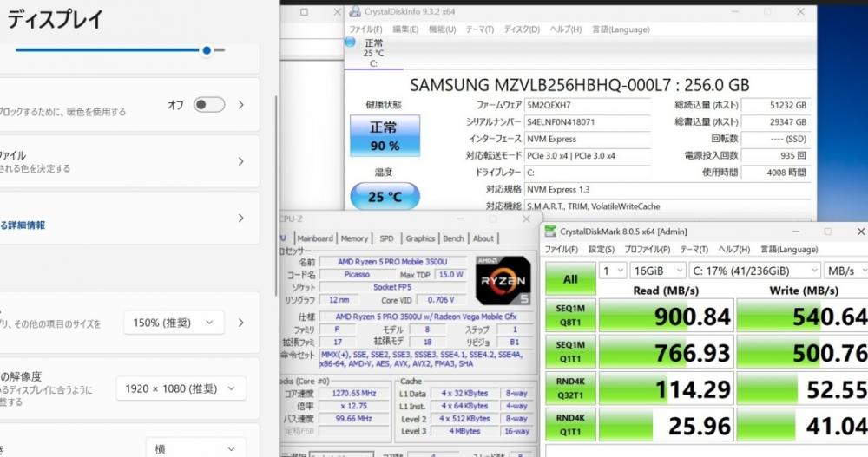868x457 pixels.
Task: Open the MB/s unit dropdown
Action: pos(845,271)
